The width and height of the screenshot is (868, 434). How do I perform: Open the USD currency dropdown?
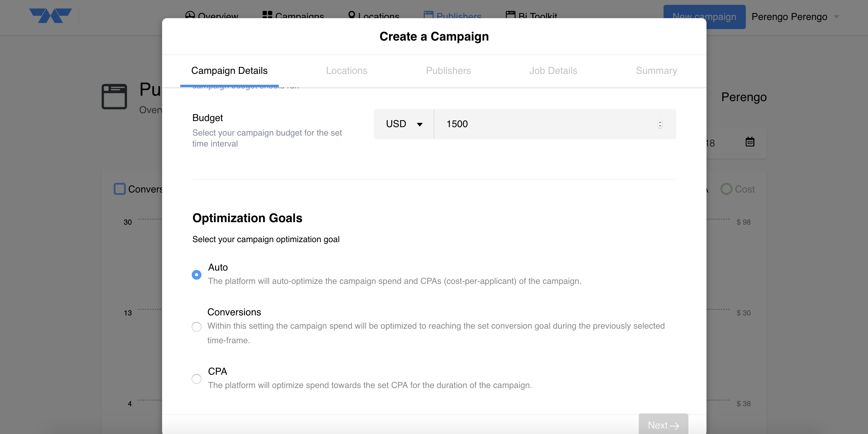404,124
